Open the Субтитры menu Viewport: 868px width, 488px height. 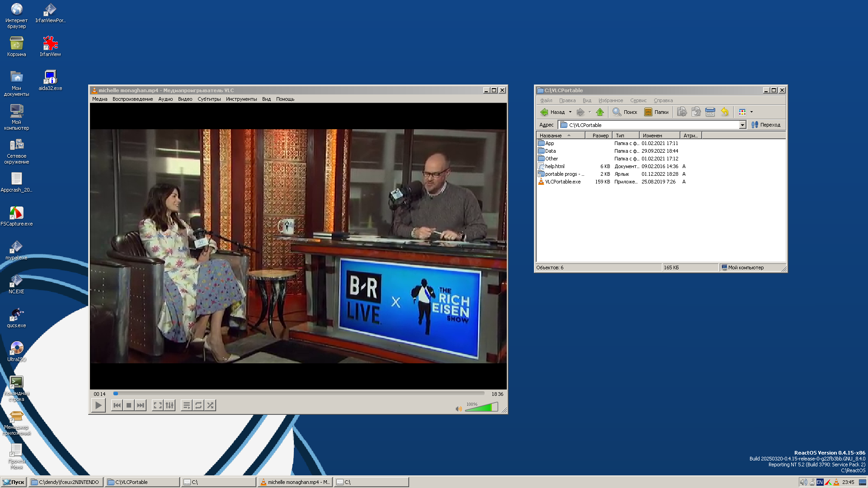(209, 99)
